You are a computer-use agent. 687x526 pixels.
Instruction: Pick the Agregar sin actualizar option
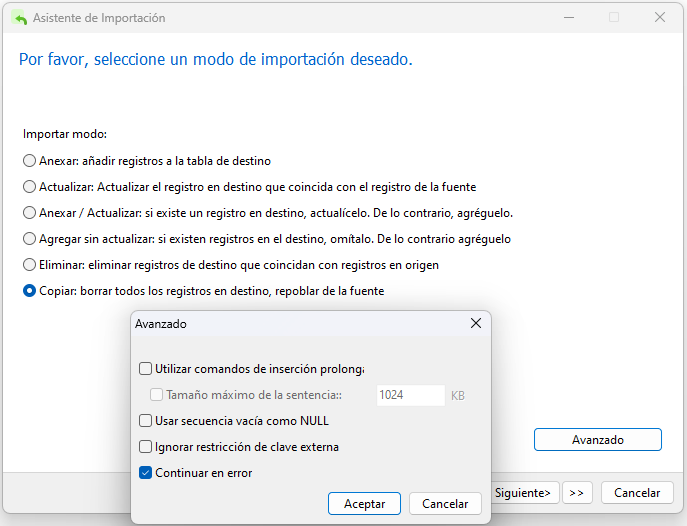[29, 239]
